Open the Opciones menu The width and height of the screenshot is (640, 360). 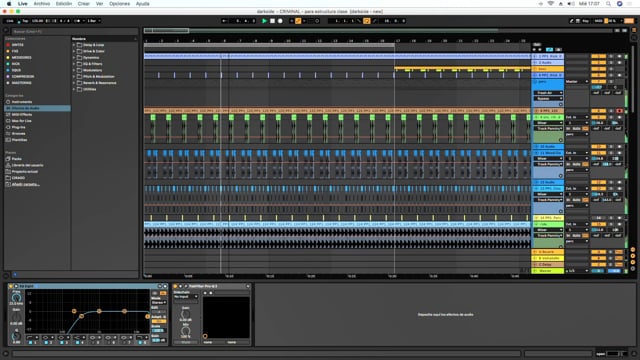point(119,4)
